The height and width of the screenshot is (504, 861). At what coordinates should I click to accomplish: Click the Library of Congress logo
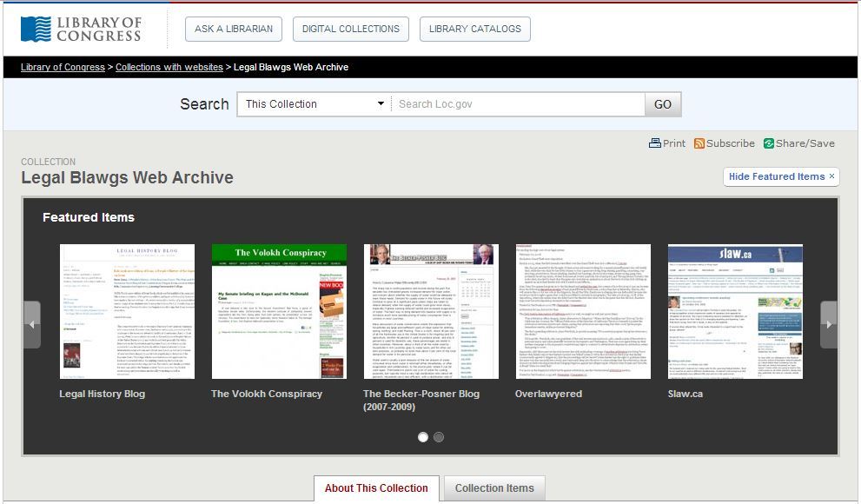[x=82, y=29]
